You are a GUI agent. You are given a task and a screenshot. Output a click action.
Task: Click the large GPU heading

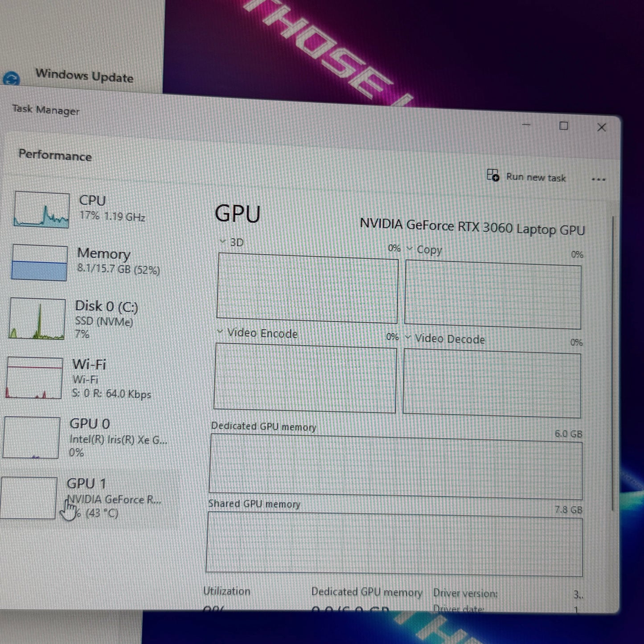(238, 213)
